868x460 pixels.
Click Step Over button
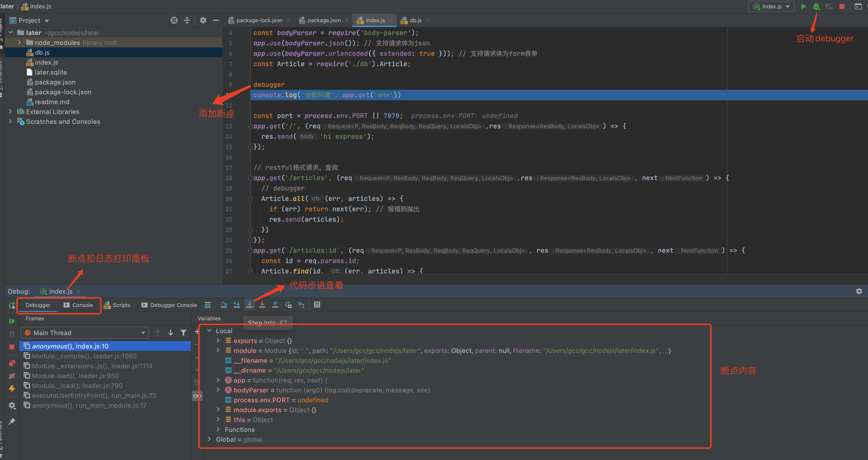(x=224, y=305)
